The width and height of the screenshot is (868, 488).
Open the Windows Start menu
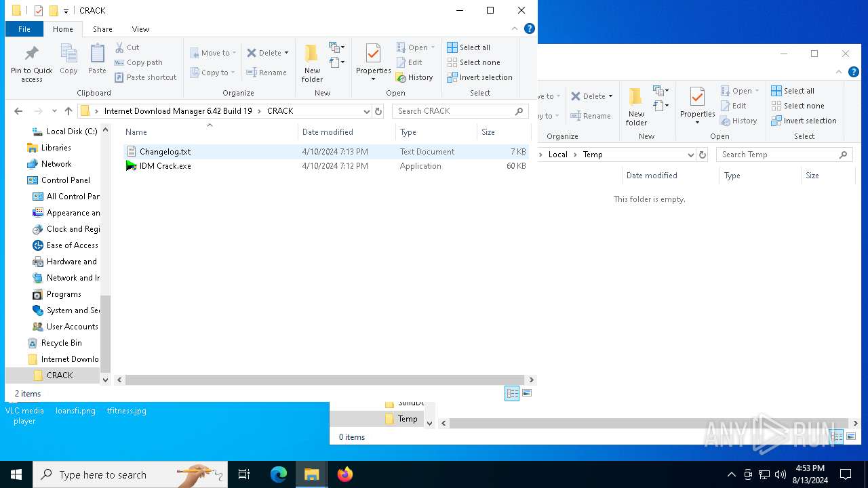coord(16,474)
